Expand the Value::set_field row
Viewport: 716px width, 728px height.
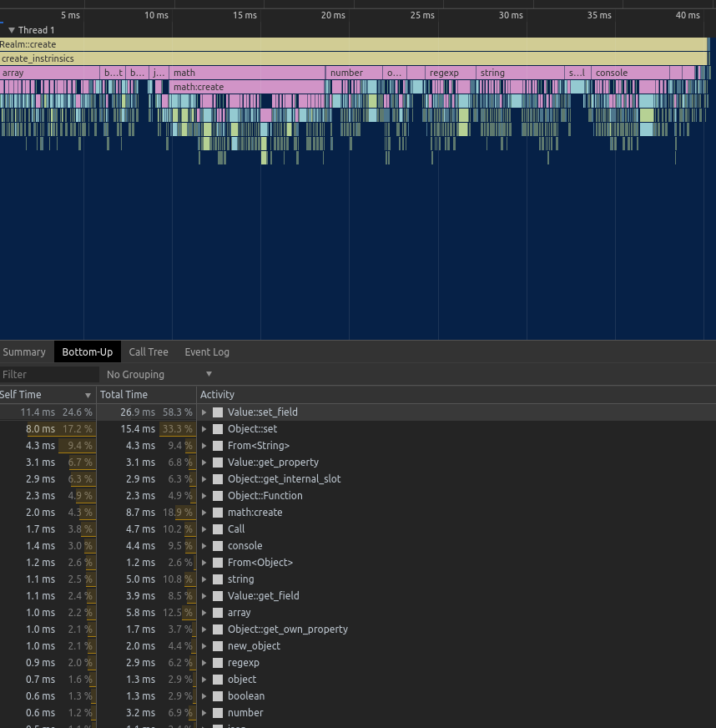click(204, 412)
